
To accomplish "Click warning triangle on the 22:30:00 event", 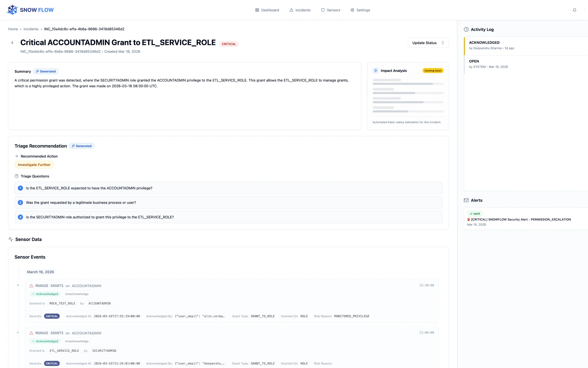I will tap(31, 286).
